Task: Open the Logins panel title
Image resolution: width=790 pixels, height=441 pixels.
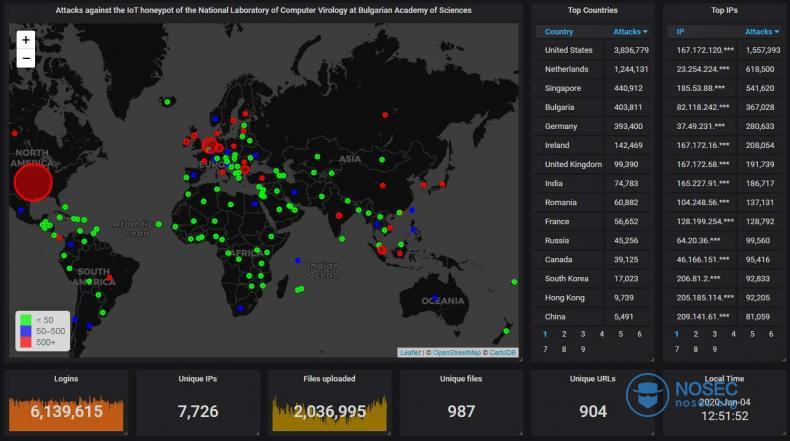Action: tap(66, 379)
